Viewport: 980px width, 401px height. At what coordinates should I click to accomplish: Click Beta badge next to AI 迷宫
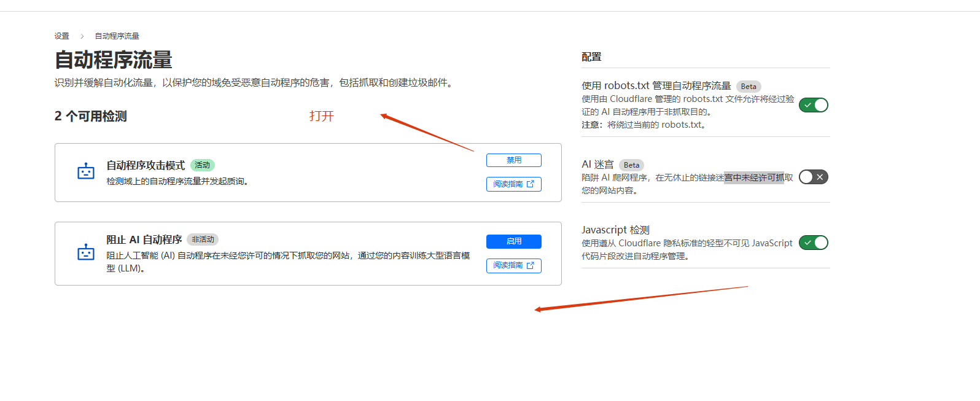(x=631, y=165)
